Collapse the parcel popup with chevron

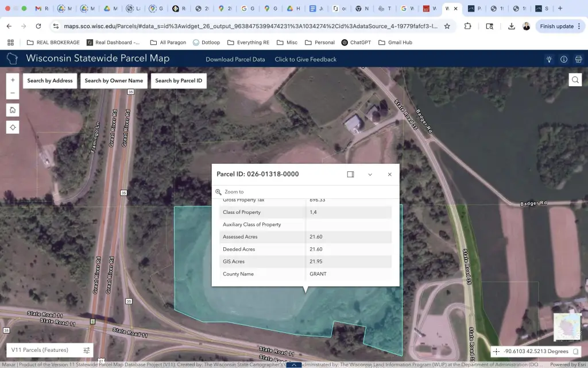370,174
